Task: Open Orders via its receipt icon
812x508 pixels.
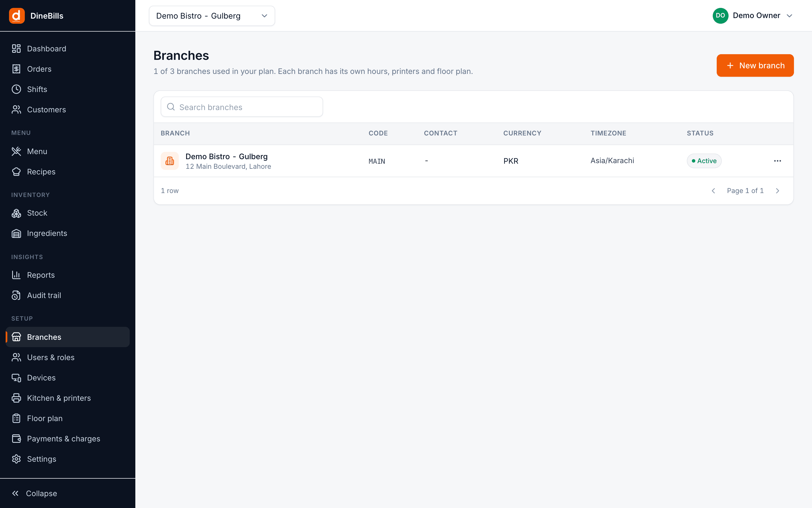Action: point(16,69)
